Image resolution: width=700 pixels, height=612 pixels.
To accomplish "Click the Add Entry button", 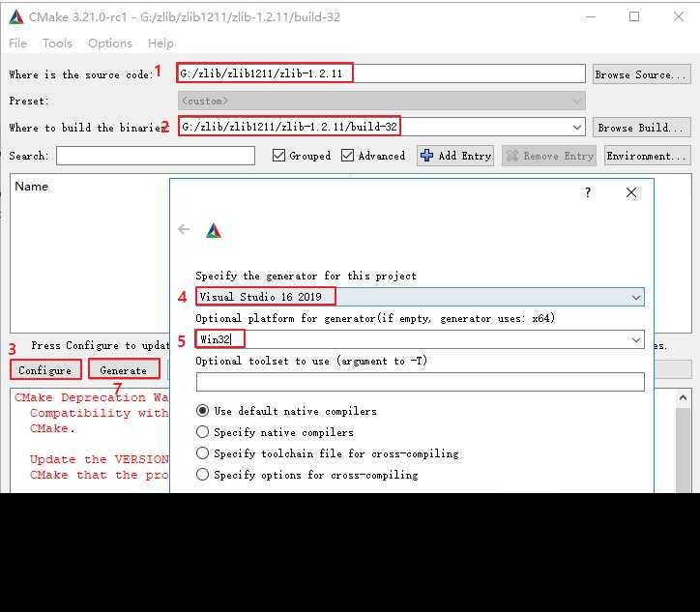I will [x=455, y=156].
